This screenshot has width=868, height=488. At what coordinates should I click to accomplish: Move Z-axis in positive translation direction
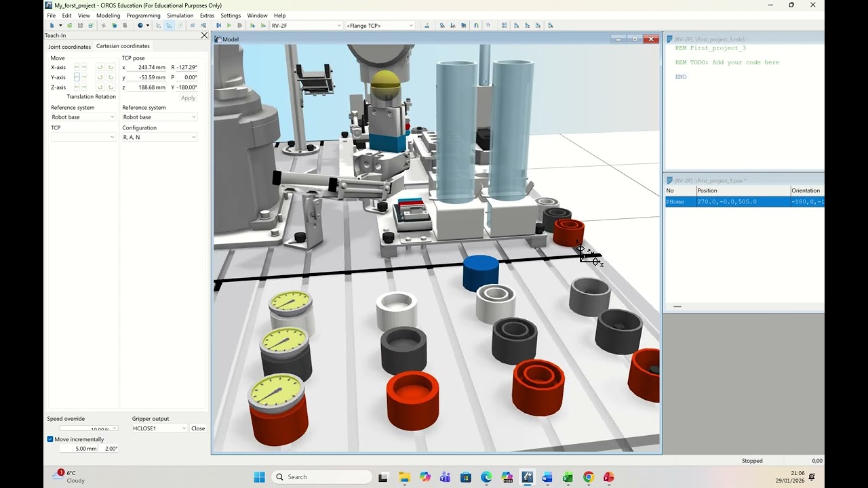coord(84,87)
